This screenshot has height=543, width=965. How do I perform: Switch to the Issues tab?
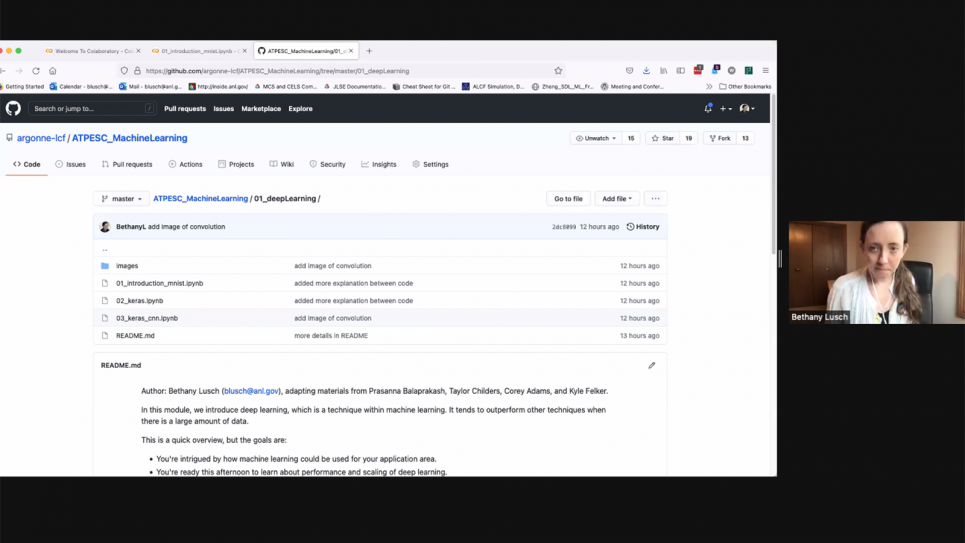tap(71, 164)
